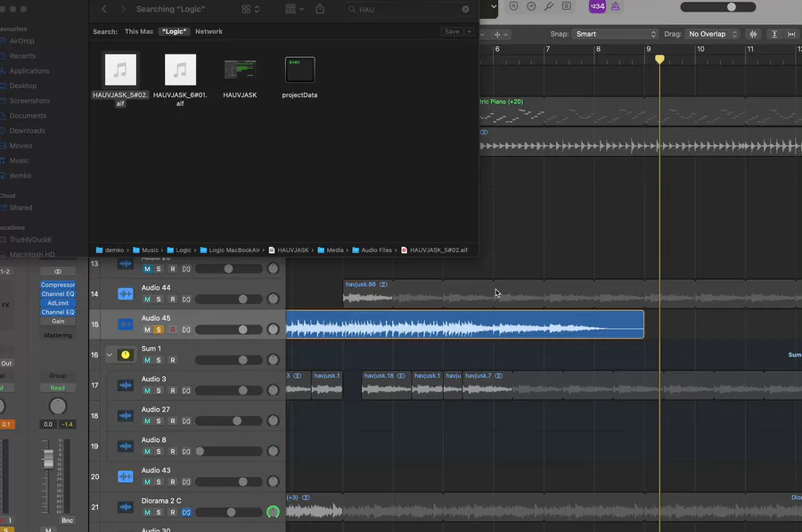Select the Network search scope
Screen dimensions: 802x532
(209, 32)
